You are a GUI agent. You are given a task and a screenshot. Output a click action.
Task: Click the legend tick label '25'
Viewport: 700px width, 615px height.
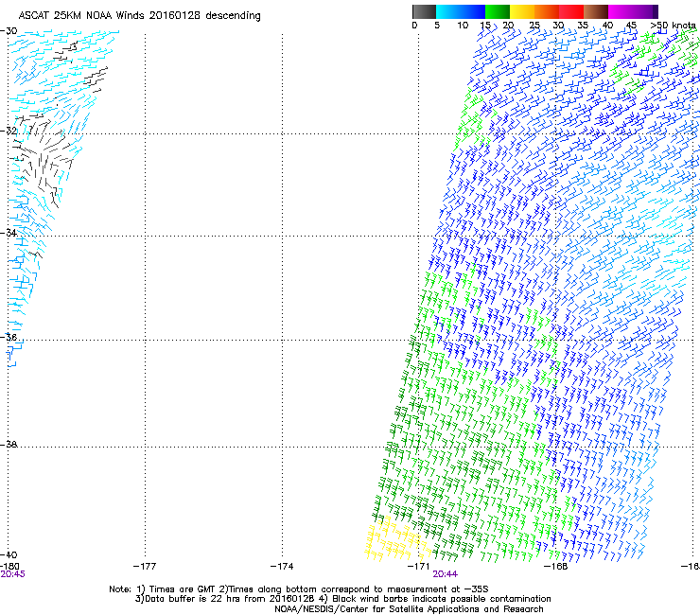pos(534,26)
